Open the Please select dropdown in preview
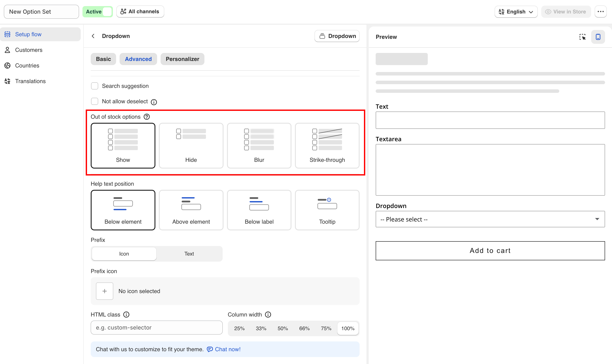 (x=490, y=219)
